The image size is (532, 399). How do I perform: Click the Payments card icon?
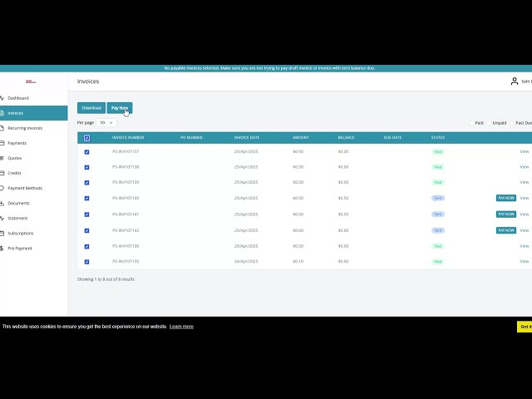click(2, 143)
